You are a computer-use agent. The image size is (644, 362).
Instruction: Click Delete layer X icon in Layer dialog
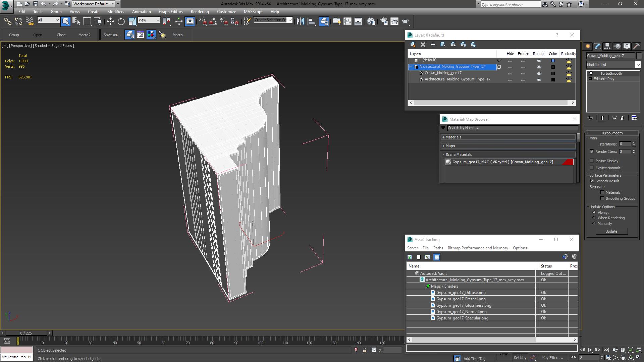pos(423,45)
